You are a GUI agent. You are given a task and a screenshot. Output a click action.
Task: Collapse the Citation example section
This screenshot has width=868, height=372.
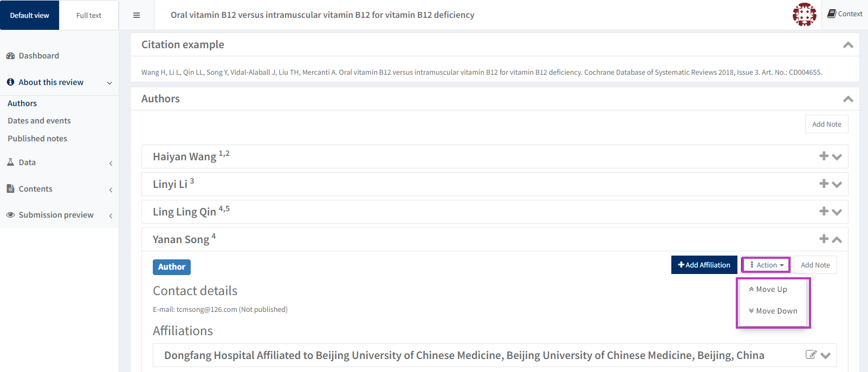click(848, 45)
